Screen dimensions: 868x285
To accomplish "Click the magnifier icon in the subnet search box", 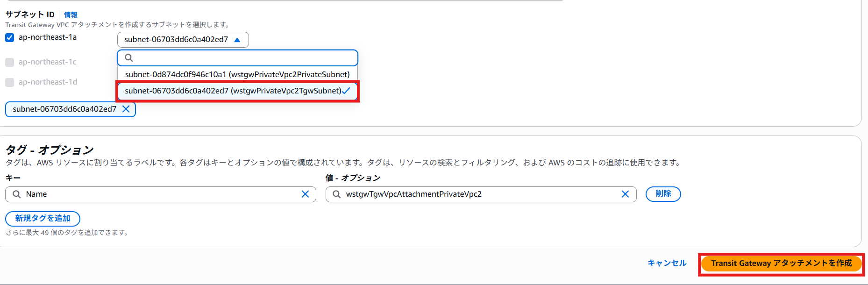I will point(129,58).
